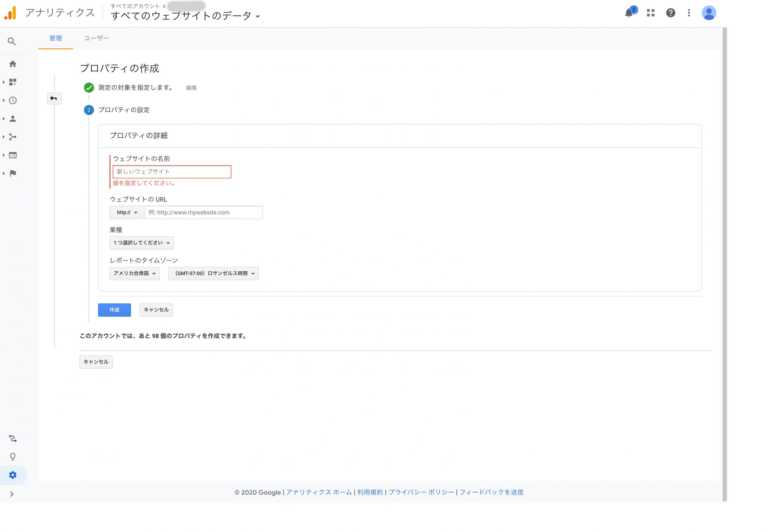Switch to the ユーザー tab
Screen dimensions: 783x532
tap(96, 39)
